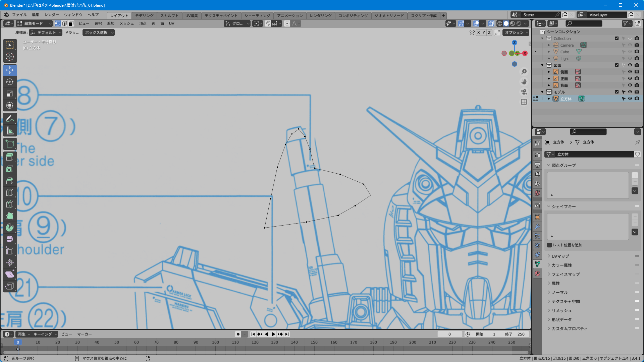Select the Loop Cut tool
Image resolution: width=644 pixels, height=362 pixels.
pyautogui.click(x=10, y=192)
